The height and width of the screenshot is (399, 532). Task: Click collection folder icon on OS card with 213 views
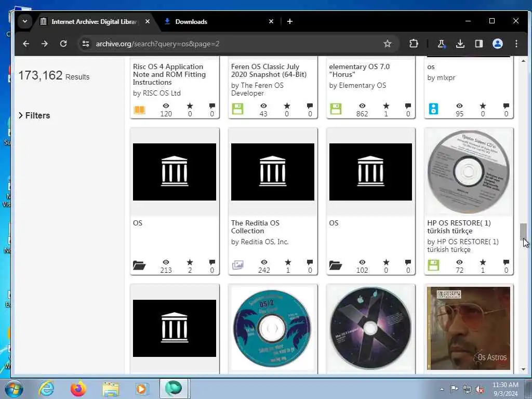139,265
